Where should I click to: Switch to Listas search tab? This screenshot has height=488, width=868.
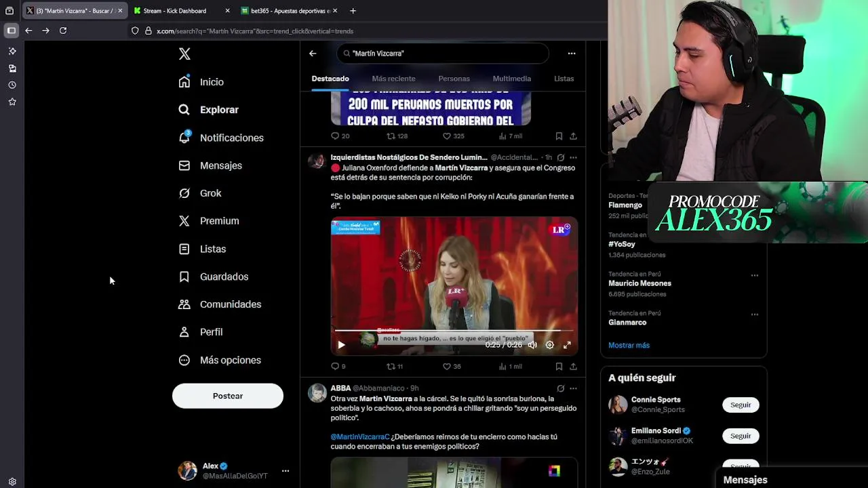564,79
